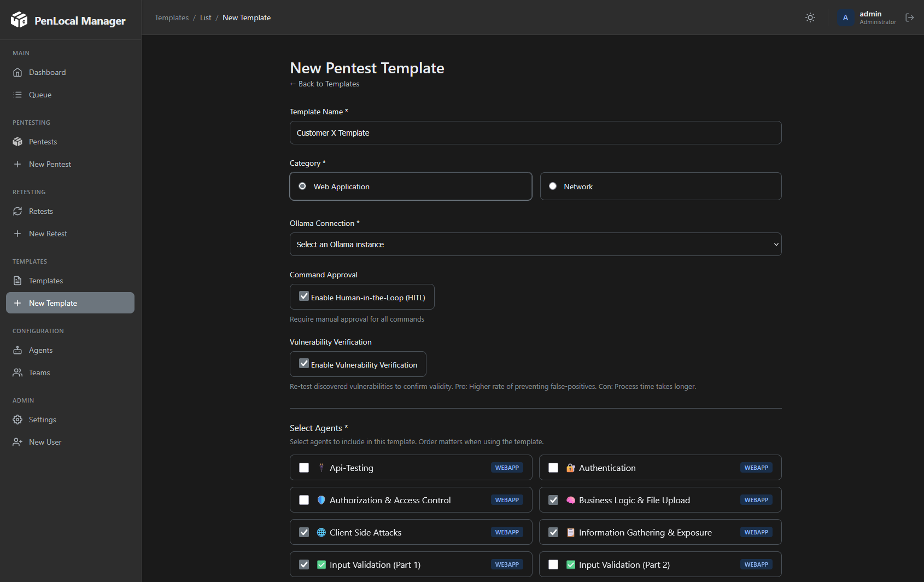924x582 pixels.
Task: Click the Template Name input field
Action: (x=535, y=132)
